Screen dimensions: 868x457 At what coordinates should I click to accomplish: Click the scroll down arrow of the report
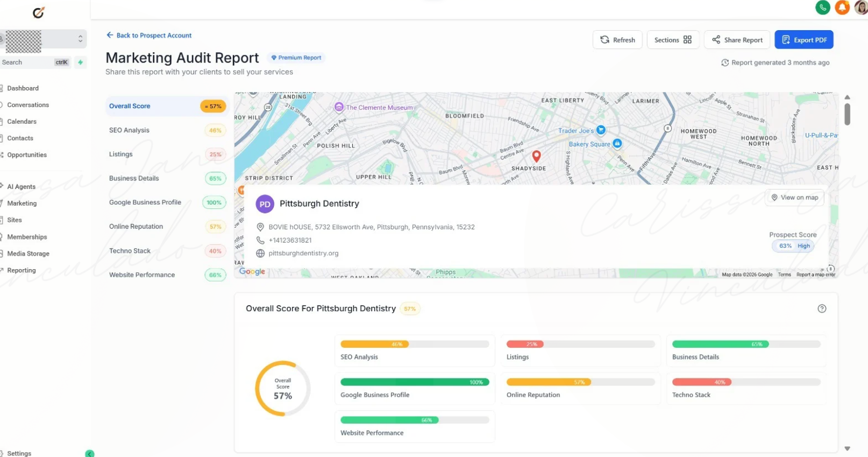[x=847, y=448]
